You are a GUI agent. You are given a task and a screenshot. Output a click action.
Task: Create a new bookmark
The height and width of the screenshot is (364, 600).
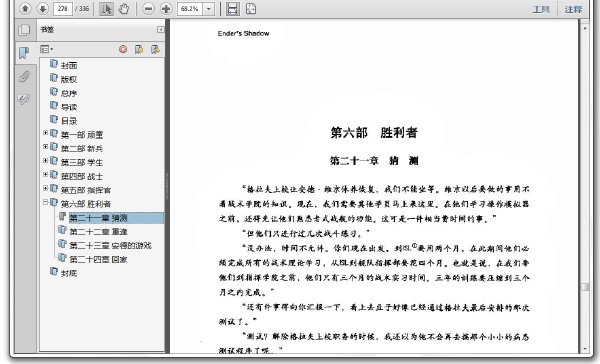point(139,49)
